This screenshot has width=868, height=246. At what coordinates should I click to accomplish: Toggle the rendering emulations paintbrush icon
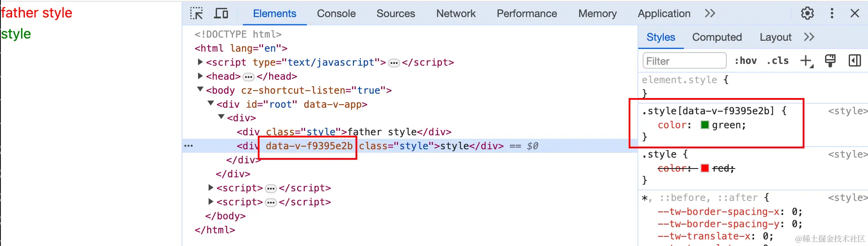pyautogui.click(x=830, y=60)
